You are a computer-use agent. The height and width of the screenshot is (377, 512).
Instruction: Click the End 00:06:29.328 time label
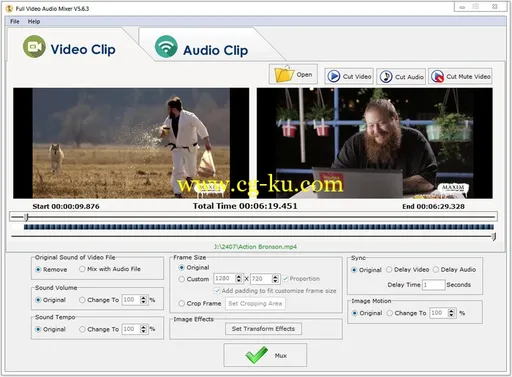433,206
